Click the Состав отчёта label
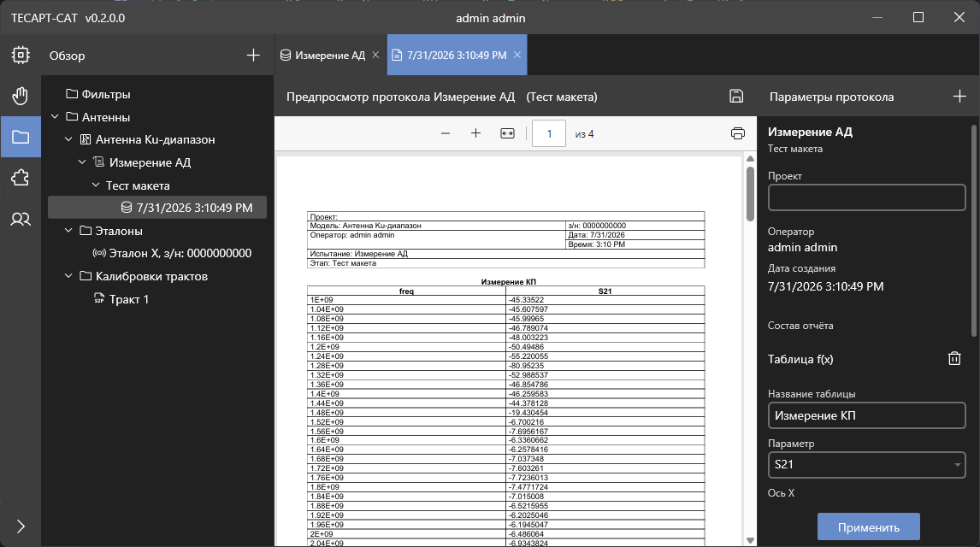The height and width of the screenshot is (547, 980). pos(800,326)
